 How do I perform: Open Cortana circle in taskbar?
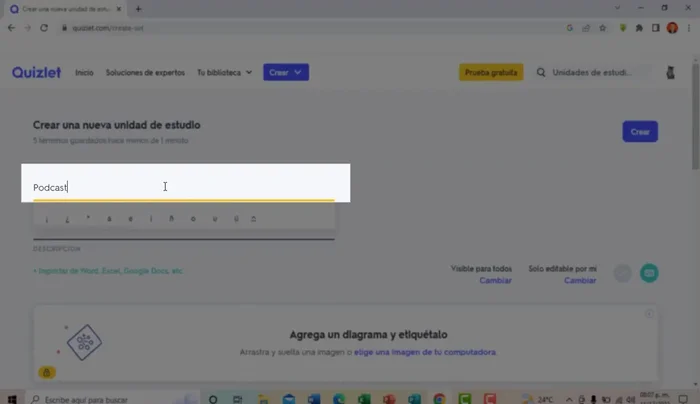coord(213,399)
